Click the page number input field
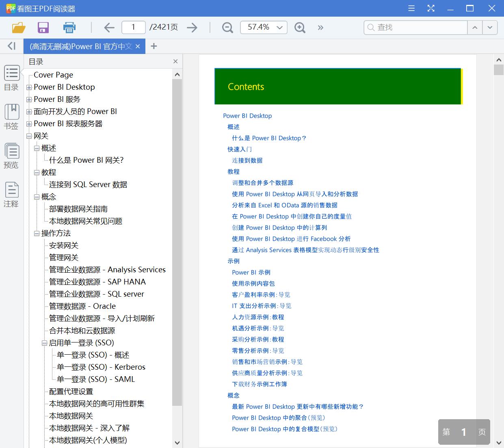 pyautogui.click(x=133, y=27)
